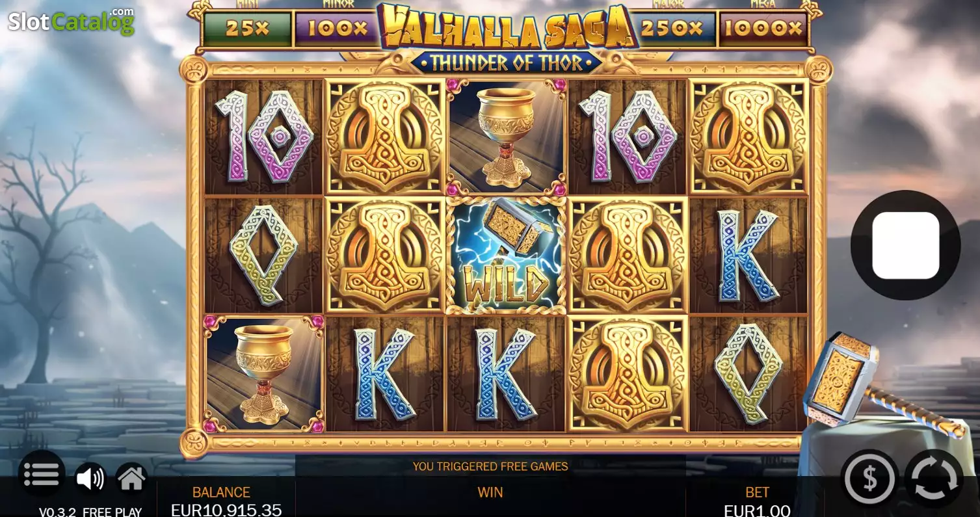Select the Minor 100x jackpot box
This screenshot has height=517, width=980.
[336, 28]
